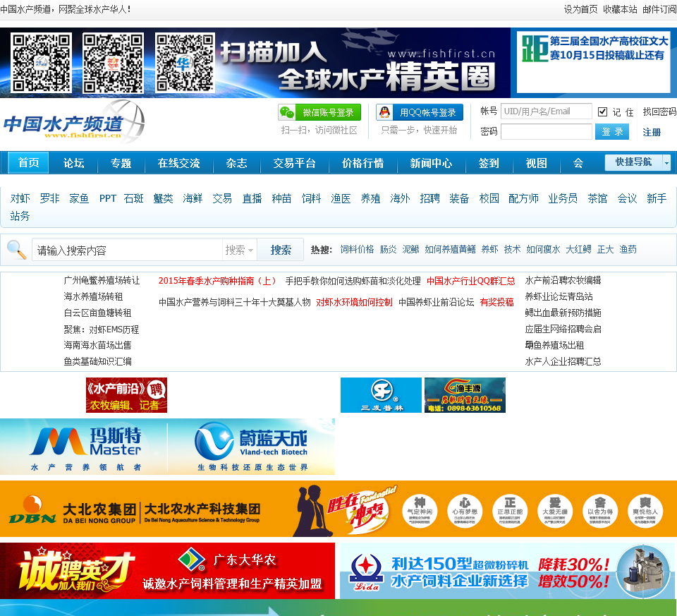Open the 招聘 category link

(x=430, y=198)
